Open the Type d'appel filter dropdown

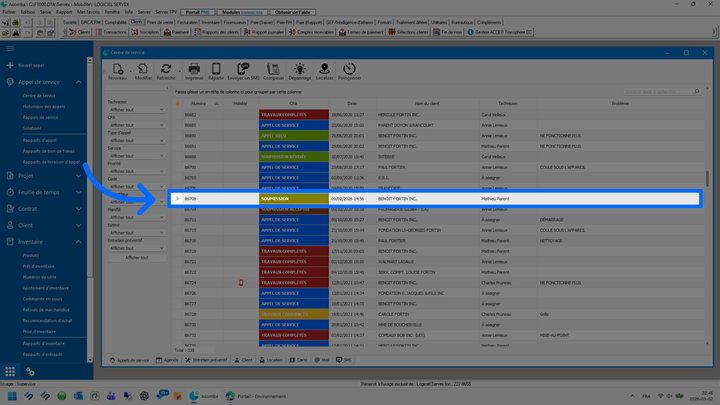coord(136,141)
